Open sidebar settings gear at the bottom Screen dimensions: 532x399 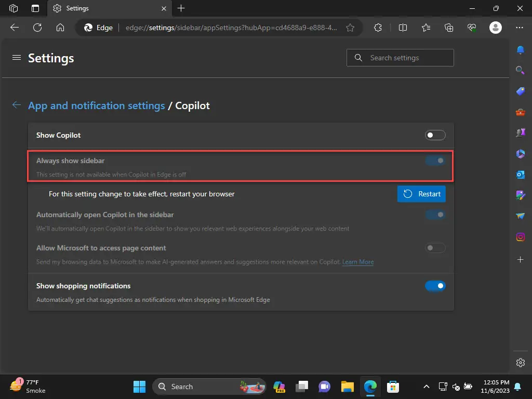coord(520,362)
